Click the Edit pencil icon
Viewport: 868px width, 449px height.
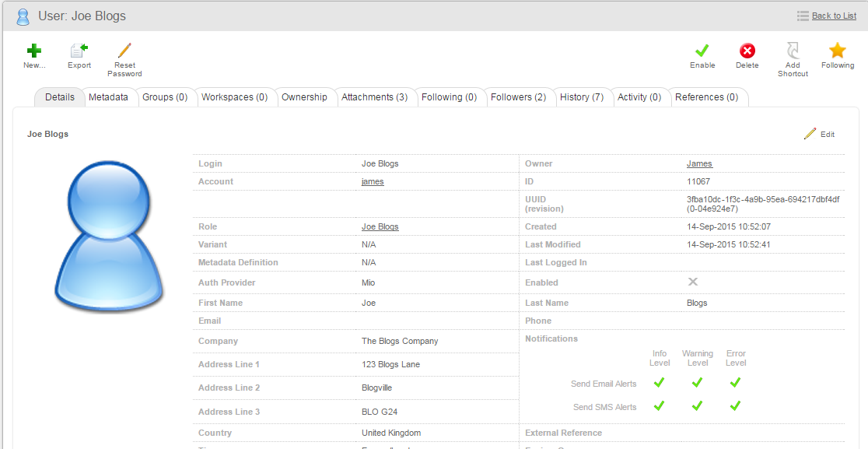coord(810,134)
